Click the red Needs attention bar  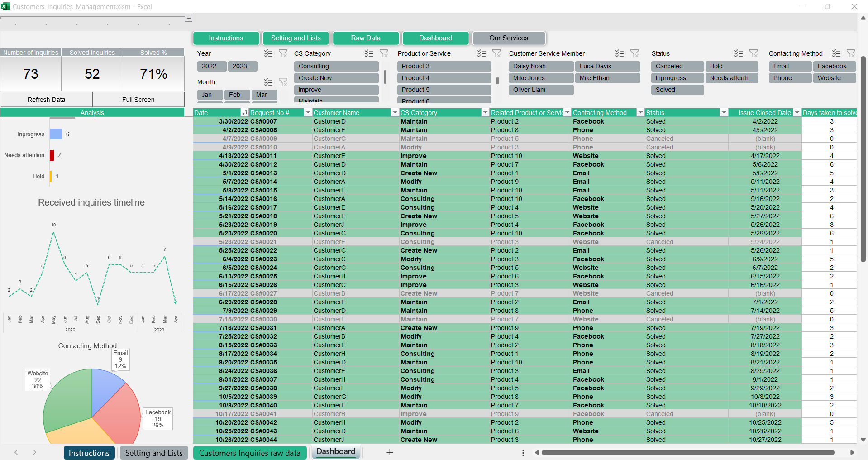(x=52, y=155)
